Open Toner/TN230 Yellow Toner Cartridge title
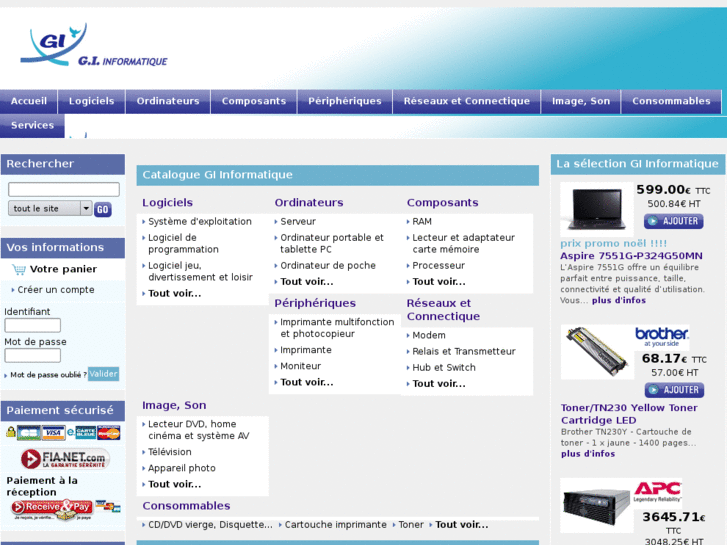727x545 pixels. [x=629, y=414]
